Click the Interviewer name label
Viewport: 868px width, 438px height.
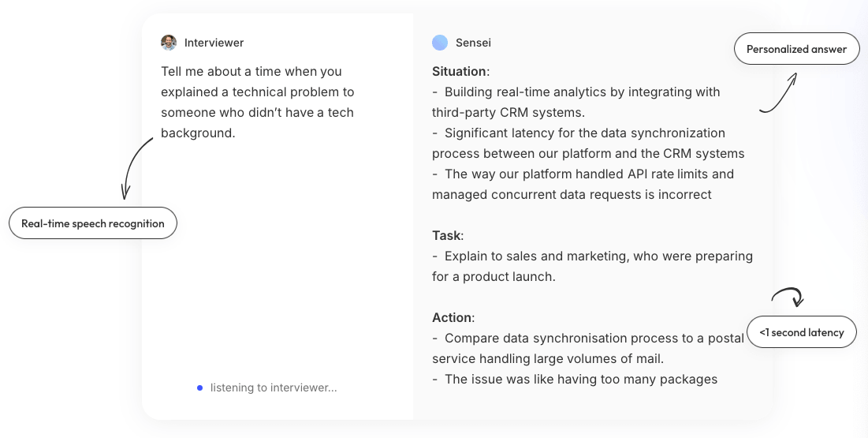[214, 43]
